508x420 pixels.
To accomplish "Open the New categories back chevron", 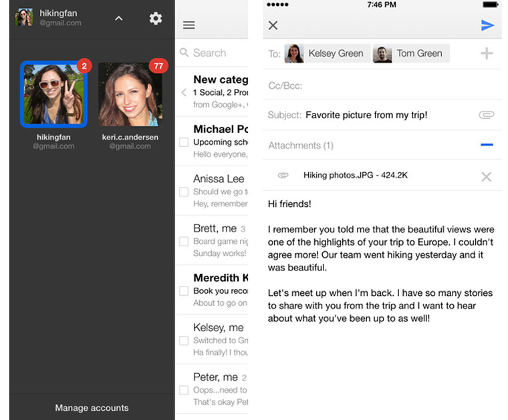I will (184, 93).
